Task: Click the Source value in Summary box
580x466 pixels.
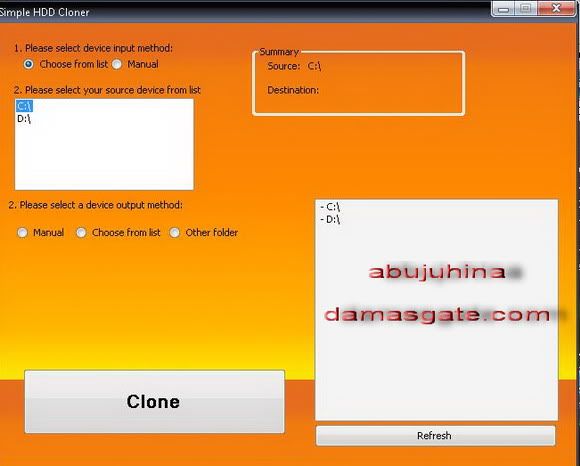Action: (314, 66)
